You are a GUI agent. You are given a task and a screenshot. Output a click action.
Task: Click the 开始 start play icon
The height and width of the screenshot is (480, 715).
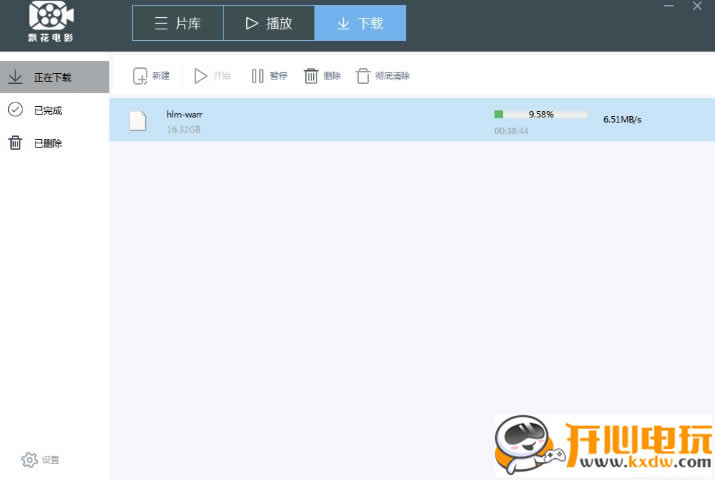[x=200, y=76]
